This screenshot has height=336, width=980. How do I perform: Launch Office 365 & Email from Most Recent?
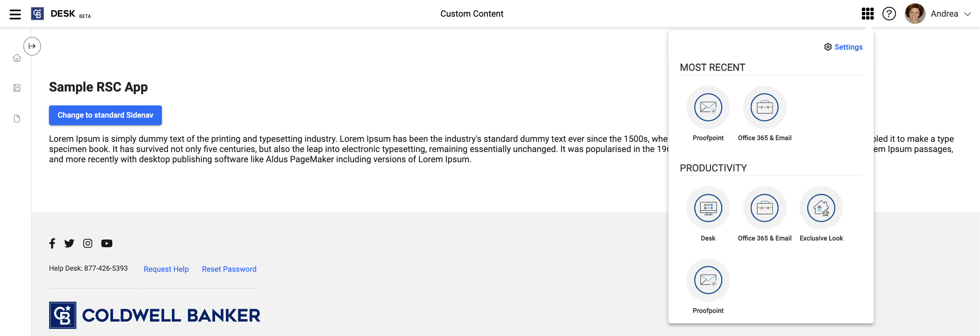[x=764, y=107]
